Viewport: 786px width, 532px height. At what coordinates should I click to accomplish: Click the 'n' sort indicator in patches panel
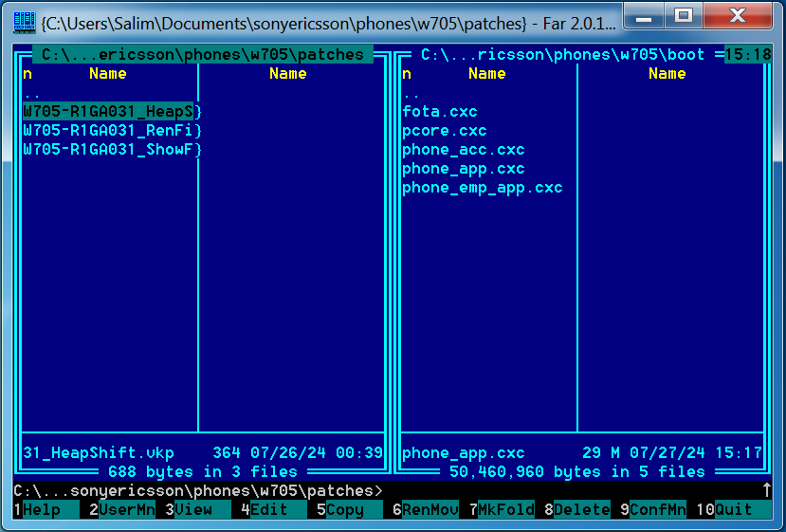click(x=27, y=74)
